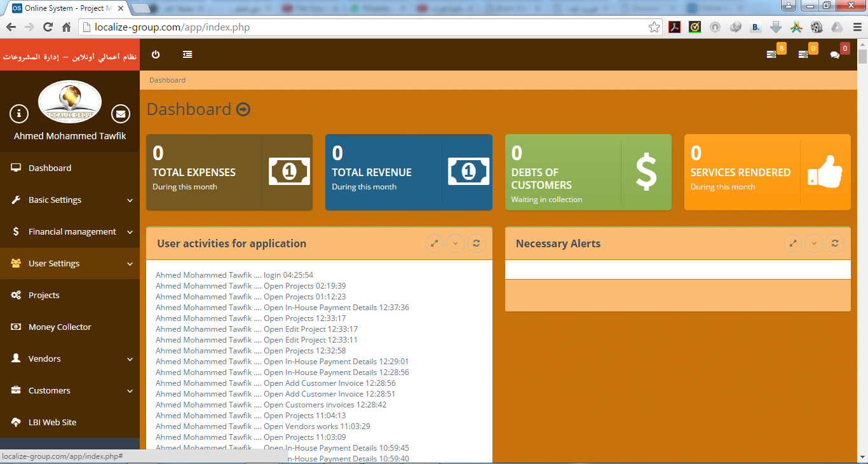Click the power logout icon
The height and width of the screenshot is (464, 868).
pyautogui.click(x=156, y=55)
